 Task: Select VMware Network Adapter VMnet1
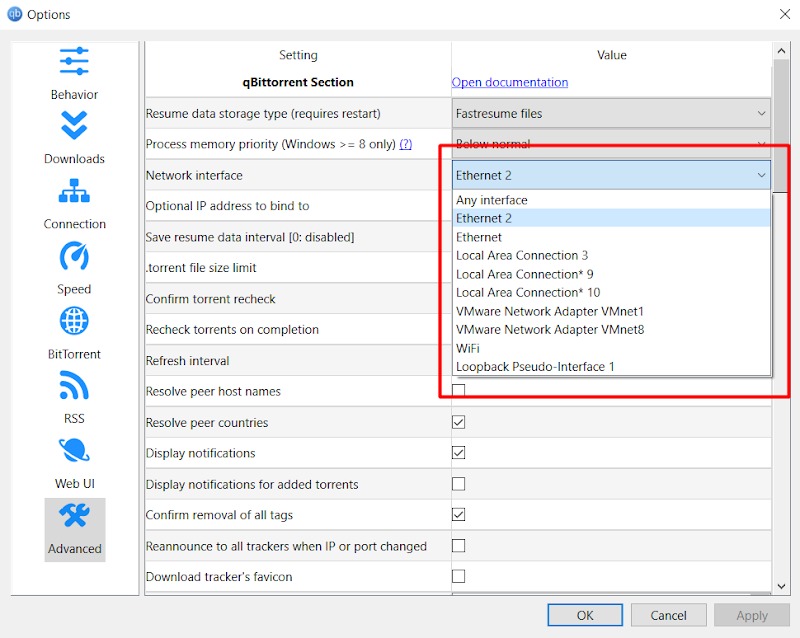click(x=611, y=311)
